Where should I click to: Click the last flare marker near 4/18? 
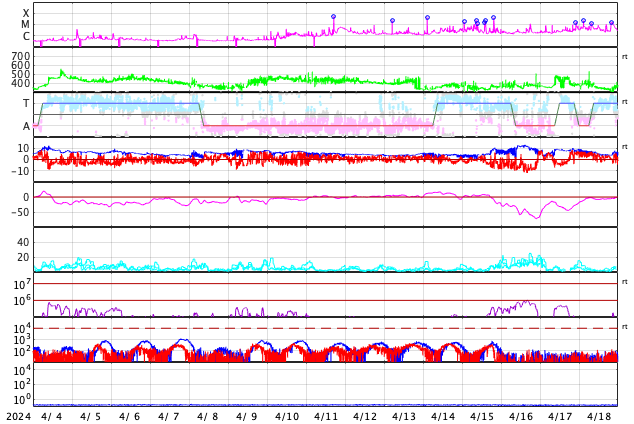coord(611,23)
